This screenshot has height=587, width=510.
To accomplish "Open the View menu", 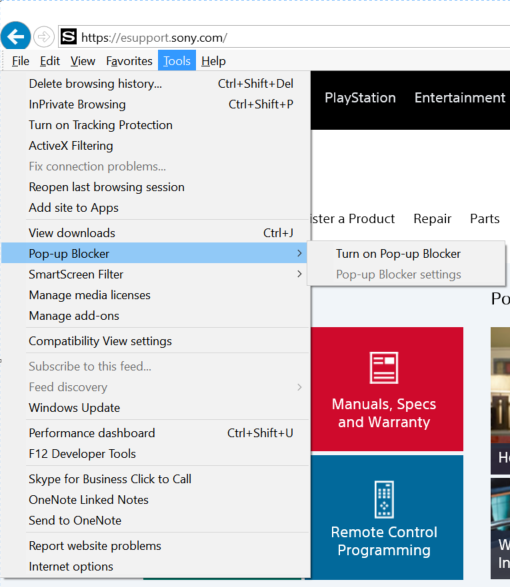I will pyautogui.click(x=83, y=61).
